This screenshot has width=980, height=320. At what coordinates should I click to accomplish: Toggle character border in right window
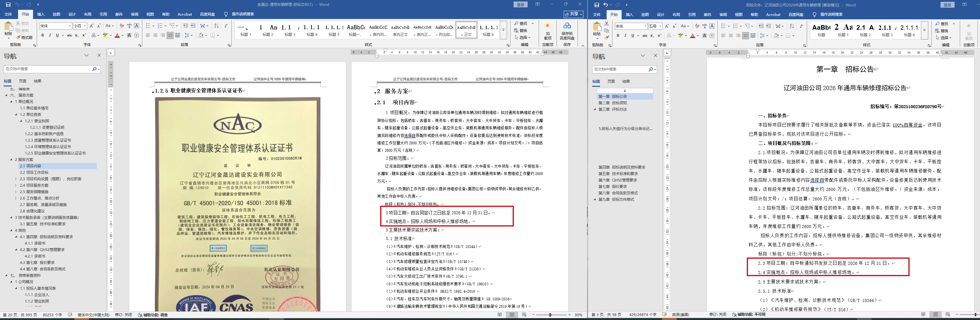712,26
